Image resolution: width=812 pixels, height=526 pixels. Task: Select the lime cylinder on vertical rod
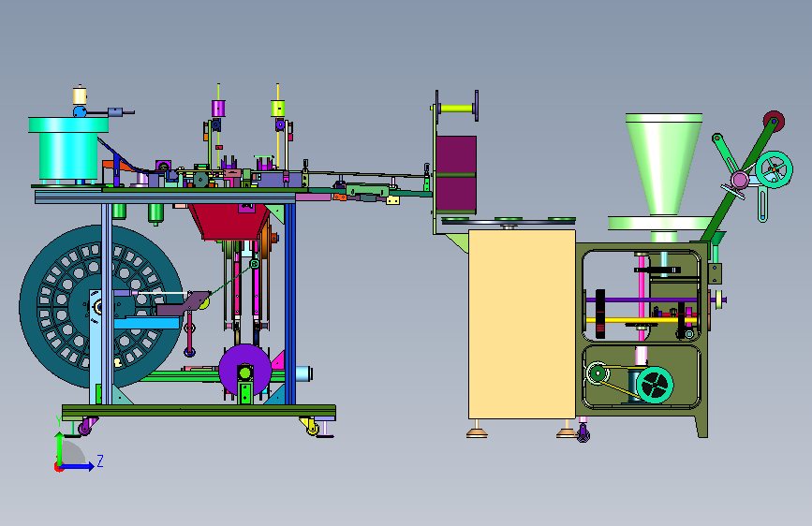coord(278,109)
